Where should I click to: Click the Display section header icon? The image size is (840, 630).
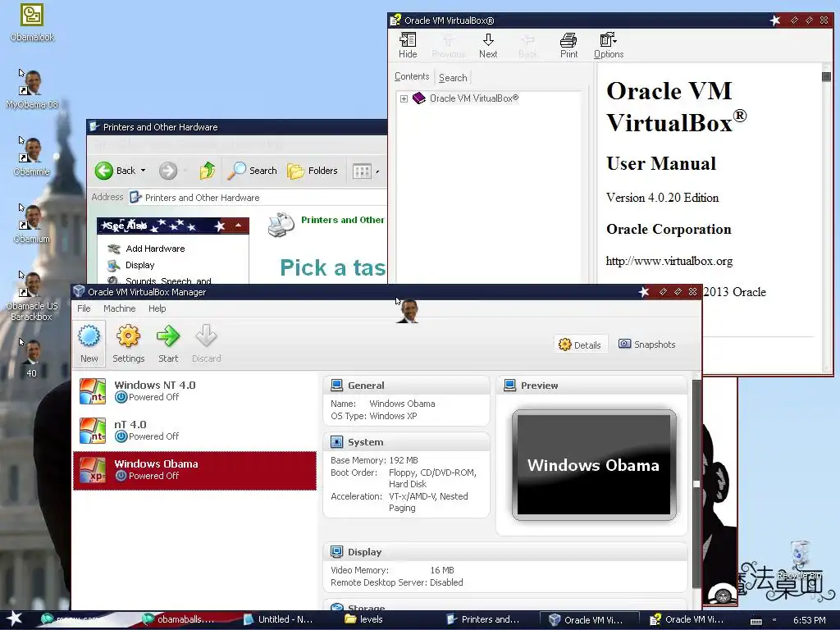click(x=337, y=552)
